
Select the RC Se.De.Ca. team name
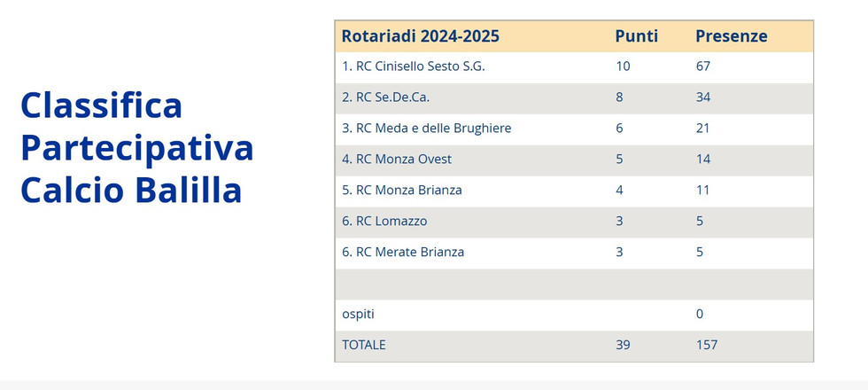(x=391, y=97)
